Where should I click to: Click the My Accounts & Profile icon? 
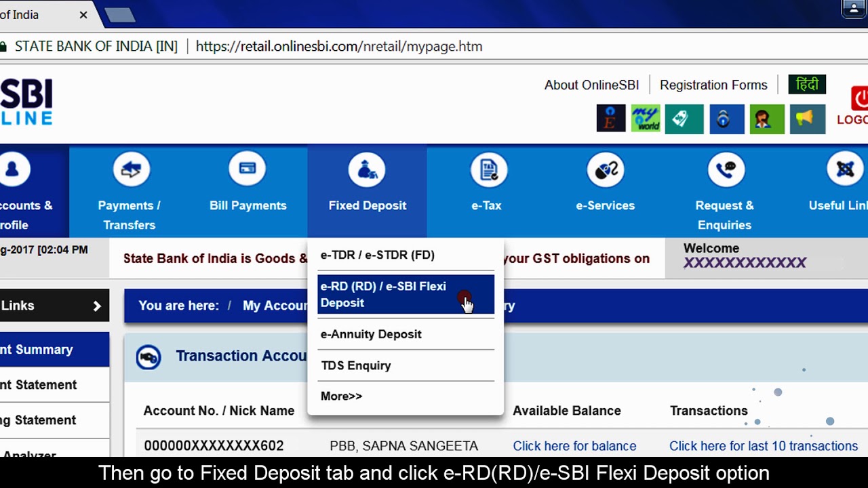(x=14, y=169)
